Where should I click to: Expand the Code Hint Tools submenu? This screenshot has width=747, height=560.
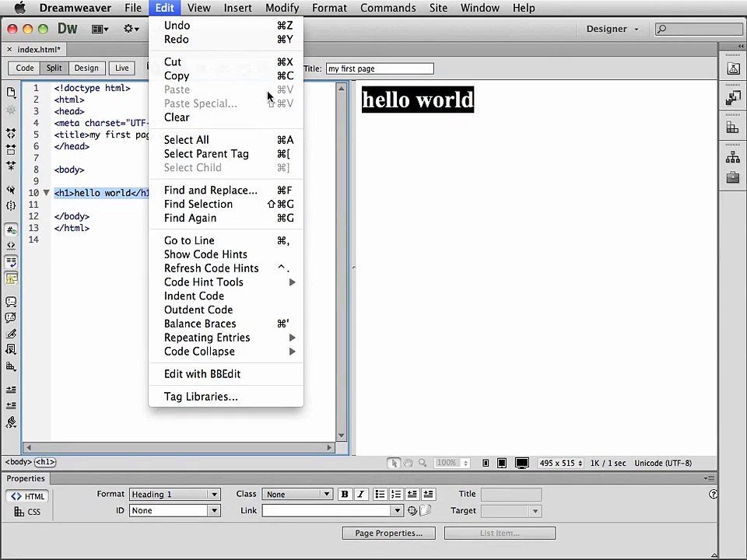[226, 282]
